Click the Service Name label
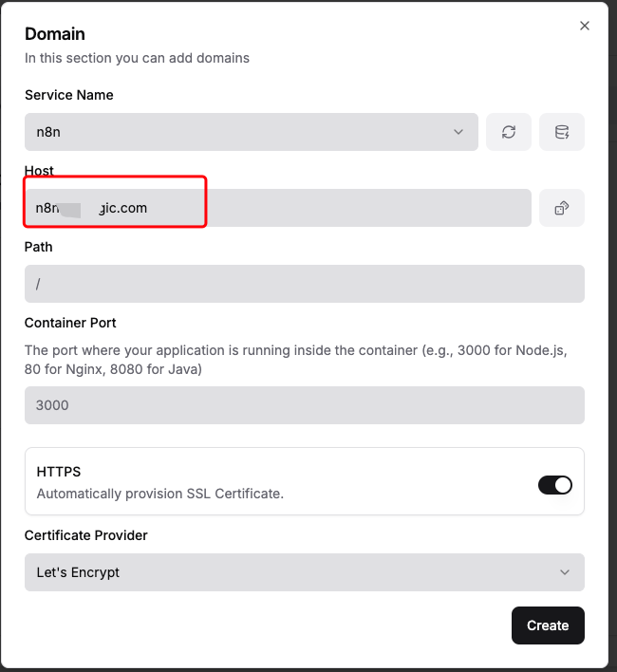Viewport: 617px width, 672px height. pyautogui.click(x=69, y=95)
